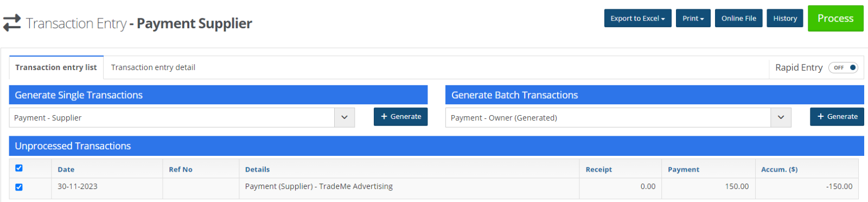Screen dimensions: 868x202
Task: Open the Print dropdown menu
Action: 693,18
